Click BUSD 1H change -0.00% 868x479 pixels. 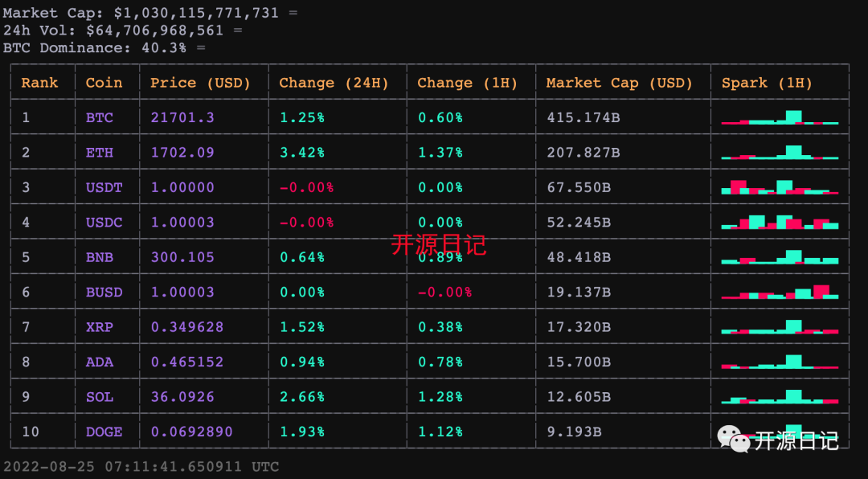click(444, 293)
